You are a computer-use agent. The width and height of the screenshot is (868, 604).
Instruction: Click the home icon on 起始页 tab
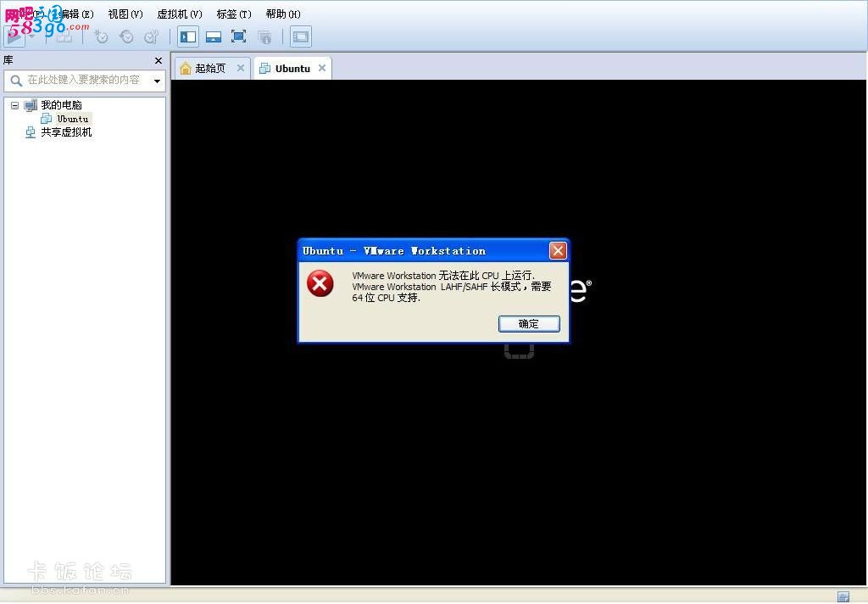coord(186,68)
